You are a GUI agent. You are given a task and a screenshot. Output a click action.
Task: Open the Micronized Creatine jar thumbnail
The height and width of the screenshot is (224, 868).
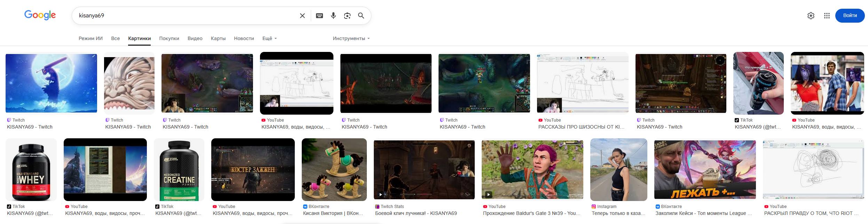point(179,170)
